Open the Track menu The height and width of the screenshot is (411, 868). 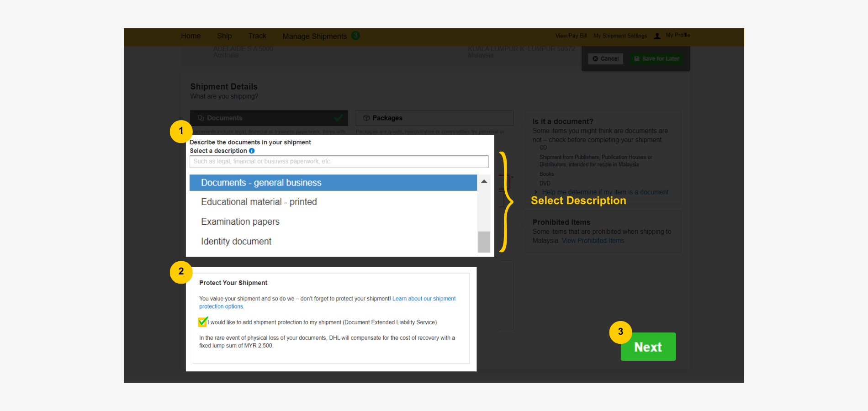[x=257, y=36]
